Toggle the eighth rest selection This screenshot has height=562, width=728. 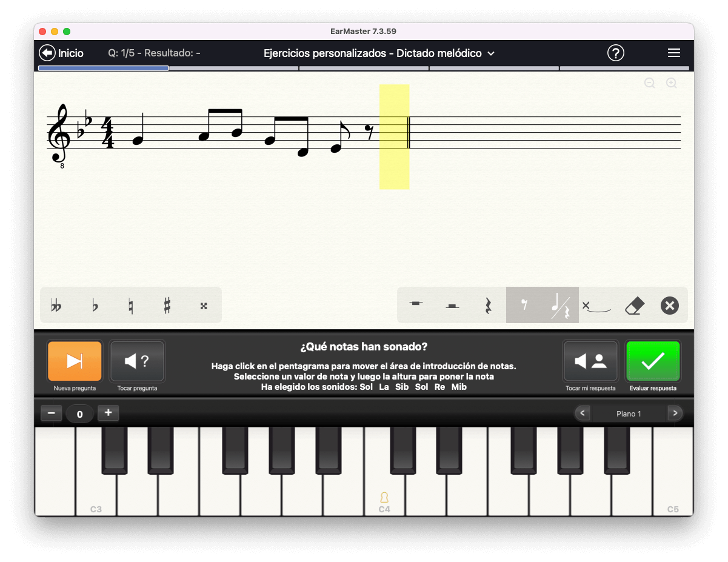[524, 305]
